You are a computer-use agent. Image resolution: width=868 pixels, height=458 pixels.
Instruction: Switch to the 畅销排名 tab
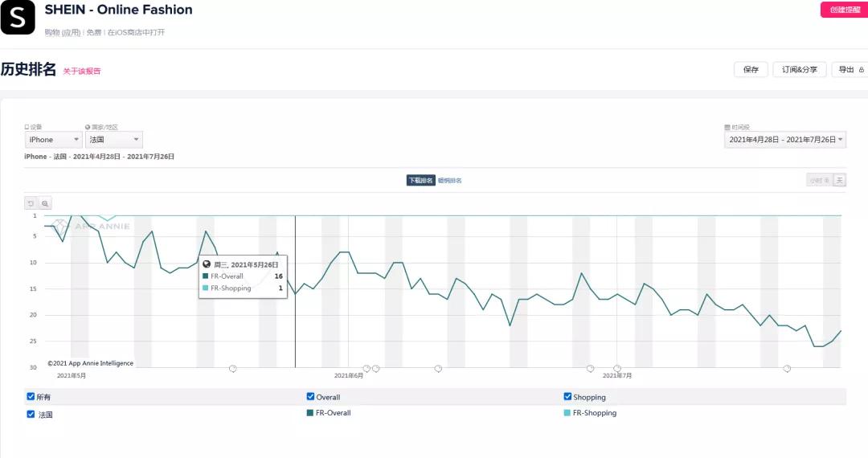point(450,181)
